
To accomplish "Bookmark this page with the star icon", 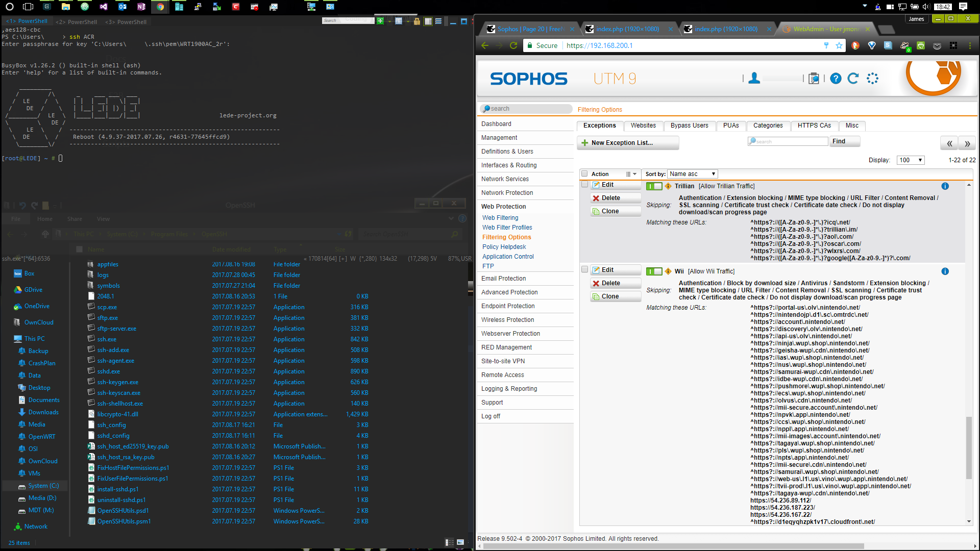I will pos(839,45).
